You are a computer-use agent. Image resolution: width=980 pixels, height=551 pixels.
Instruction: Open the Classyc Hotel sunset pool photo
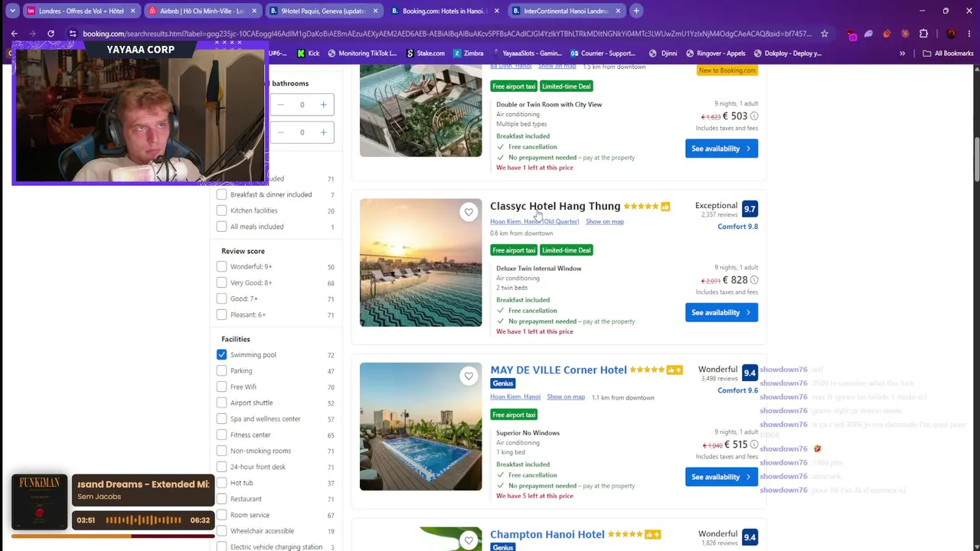click(x=421, y=262)
